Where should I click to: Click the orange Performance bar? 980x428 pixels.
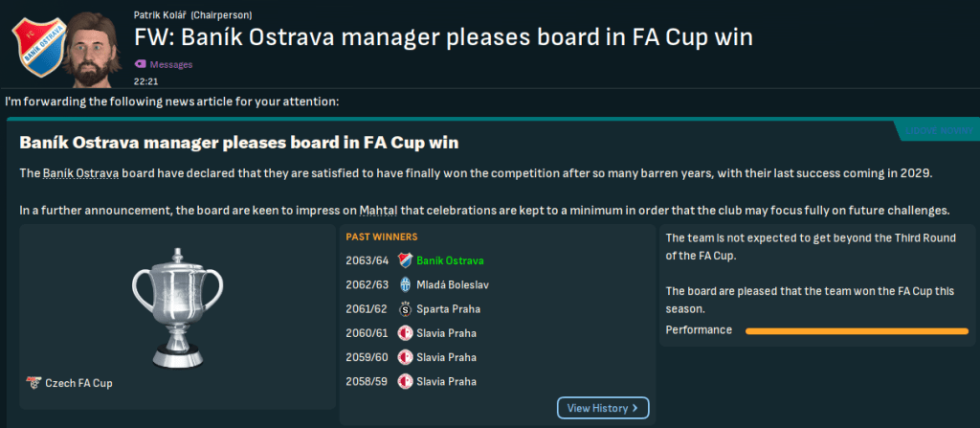(x=855, y=330)
